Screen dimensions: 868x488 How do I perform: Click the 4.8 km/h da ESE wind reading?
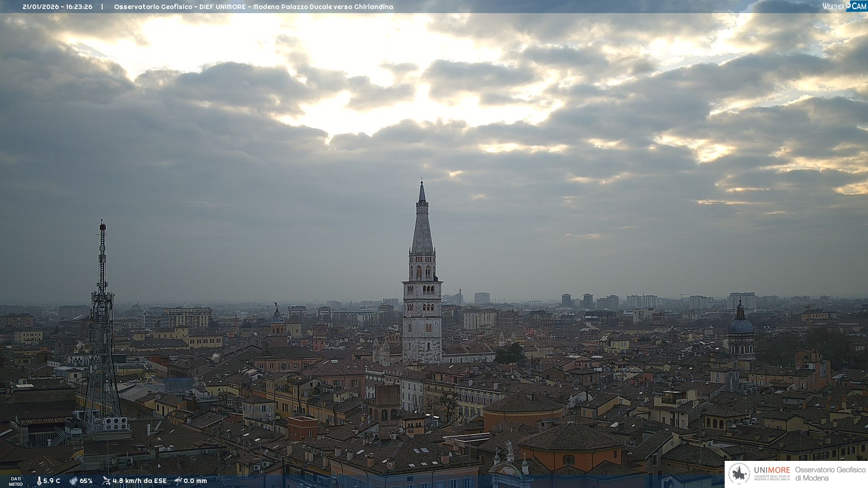139,481
